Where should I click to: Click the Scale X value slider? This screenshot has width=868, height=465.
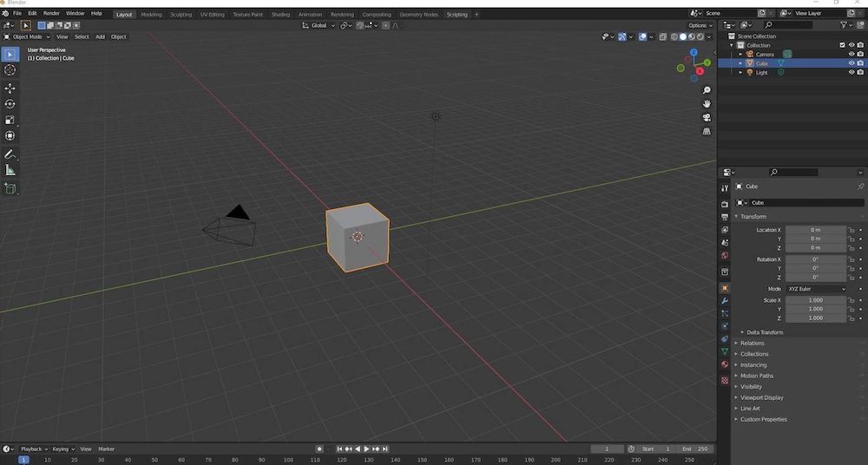tap(815, 300)
